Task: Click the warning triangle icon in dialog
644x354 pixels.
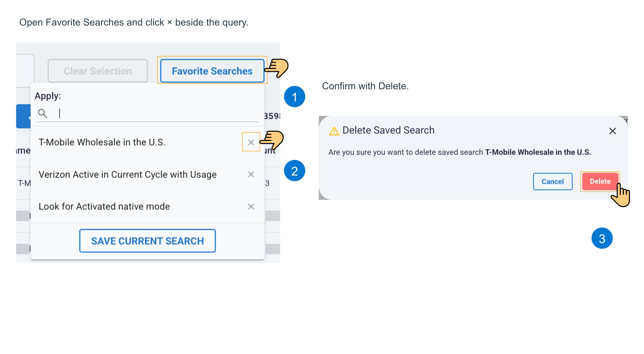Action: pos(334,131)
